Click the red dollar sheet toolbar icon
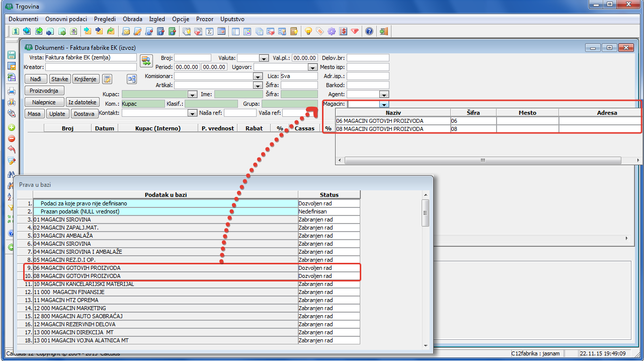This screenshot has height=361, width=644. tap(343, 31)
